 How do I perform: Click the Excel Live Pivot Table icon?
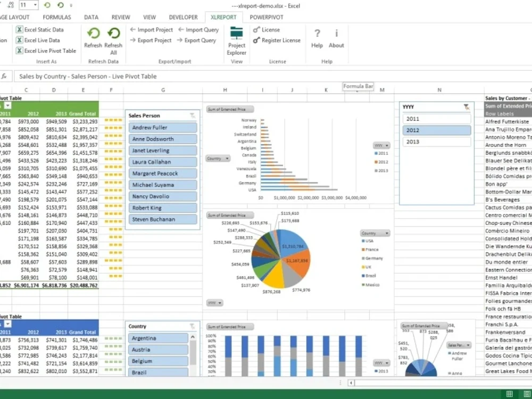pyautogui.click(x=20, y=51)
